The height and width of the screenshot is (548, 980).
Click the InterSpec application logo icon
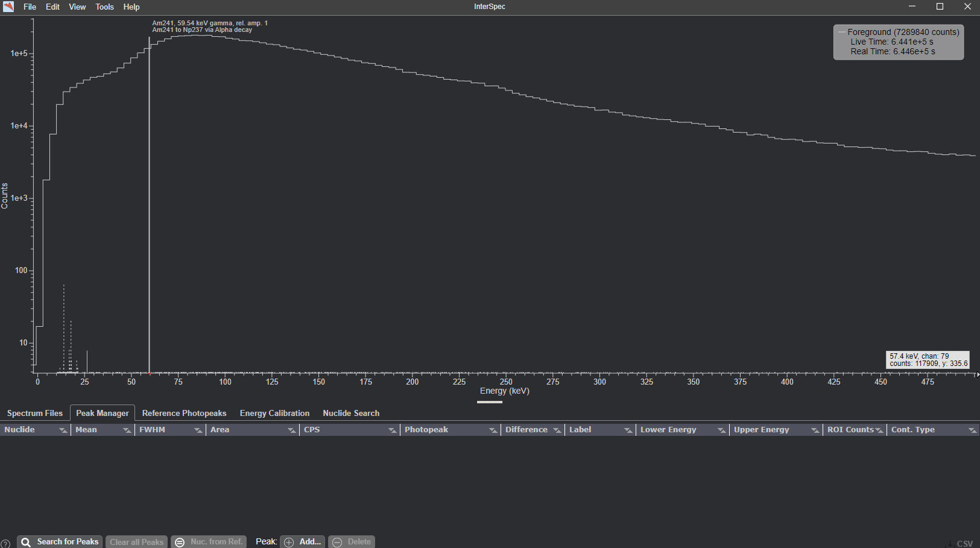(8, 7)
